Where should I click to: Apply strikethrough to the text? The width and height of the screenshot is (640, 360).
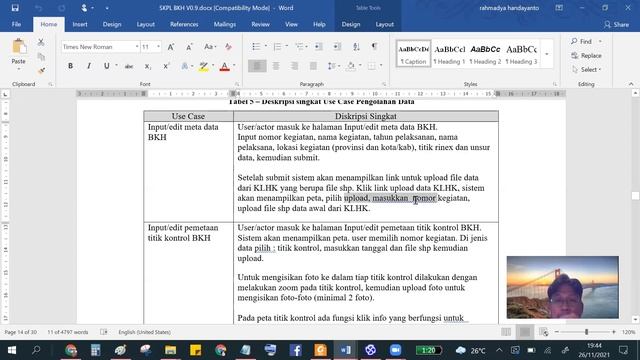[129, 66]
